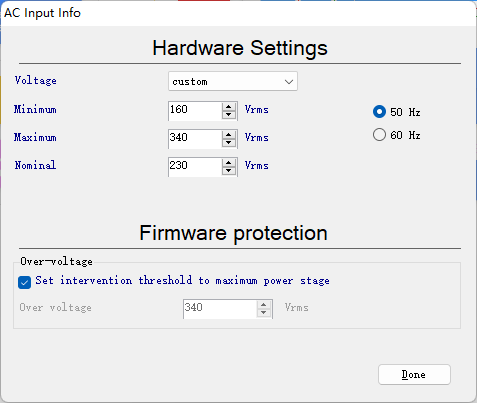Decrease the Nominal voltage with down arrow

[x=229, y=171]
